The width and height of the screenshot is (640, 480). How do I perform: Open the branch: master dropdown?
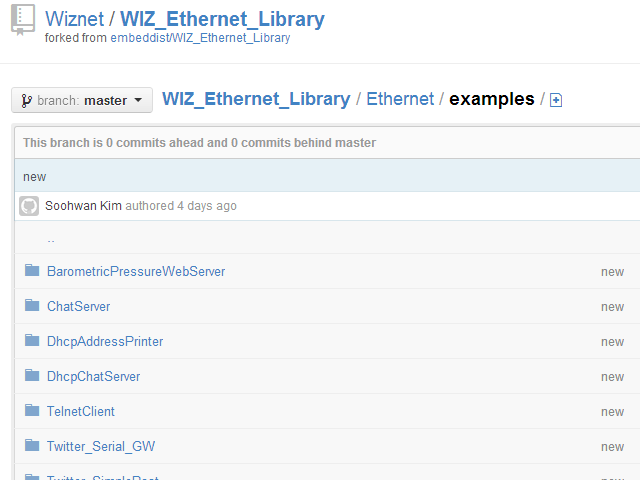click(x=82, y=100)
